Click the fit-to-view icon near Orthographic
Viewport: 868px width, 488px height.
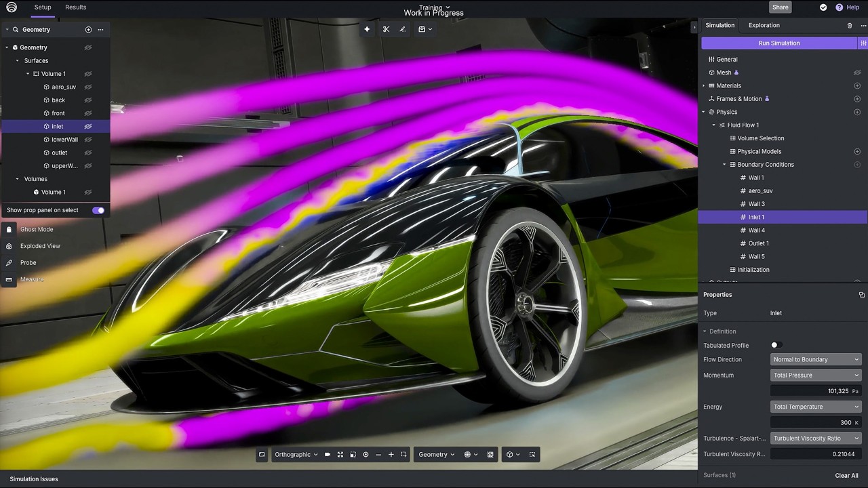pyautogui.click(x=340, y=454)
